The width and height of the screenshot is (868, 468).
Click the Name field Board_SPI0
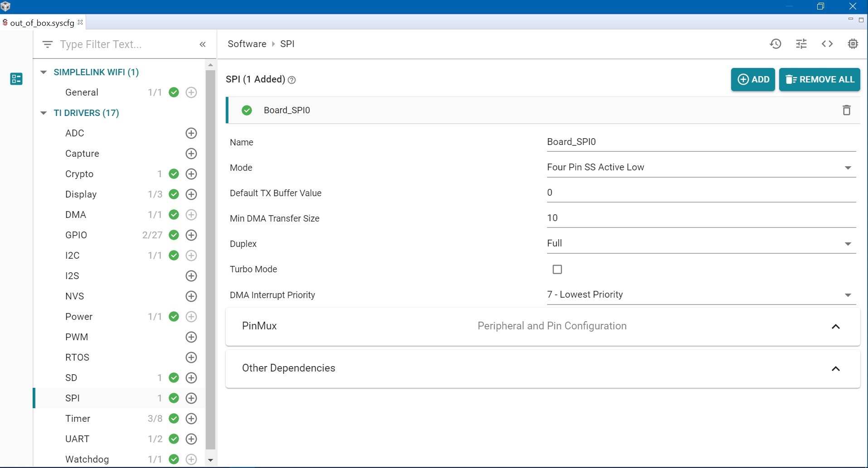tap(701, 142)
